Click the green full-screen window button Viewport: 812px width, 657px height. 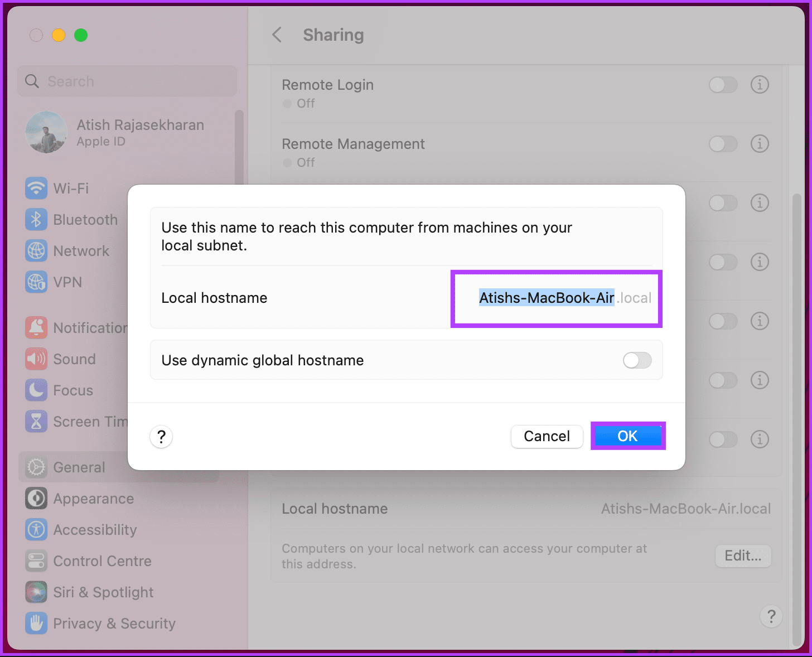click(81, 35)
